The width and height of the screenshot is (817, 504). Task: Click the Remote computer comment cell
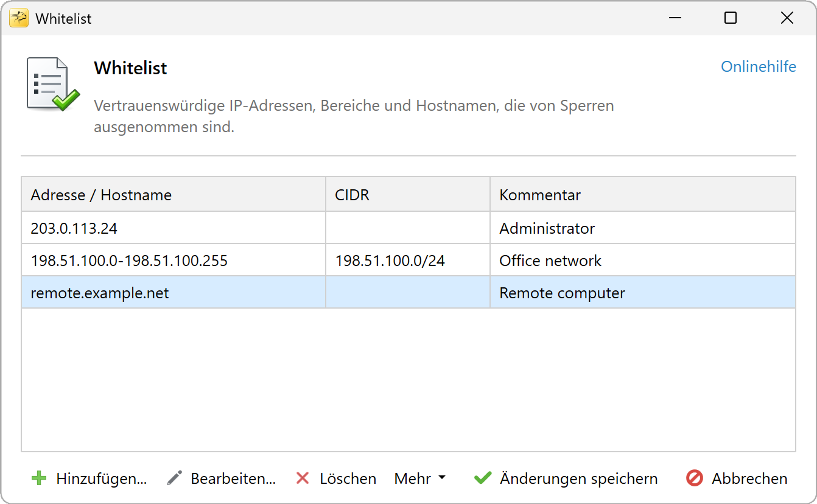coord(643,293)
